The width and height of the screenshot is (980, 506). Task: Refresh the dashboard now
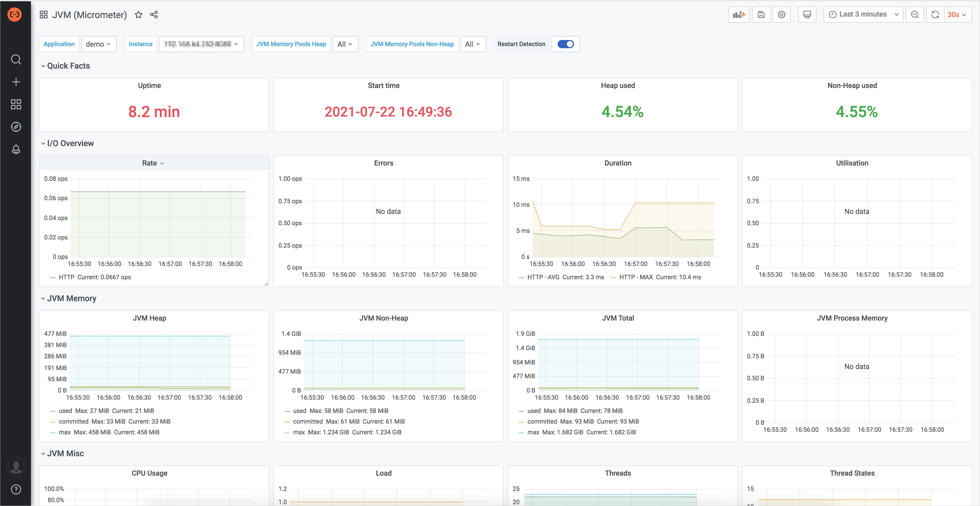tap(935, 15)
